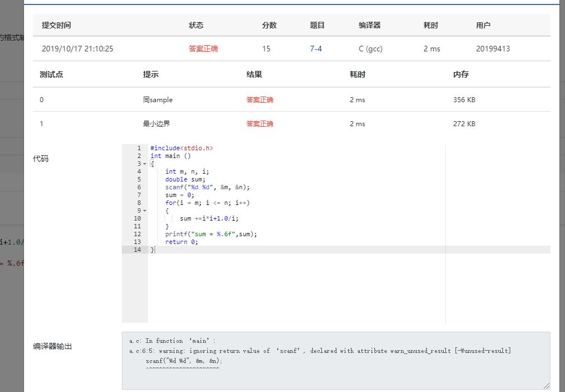
Task: Click the printf line in the code editor
Action: click(x=211, y=235)
